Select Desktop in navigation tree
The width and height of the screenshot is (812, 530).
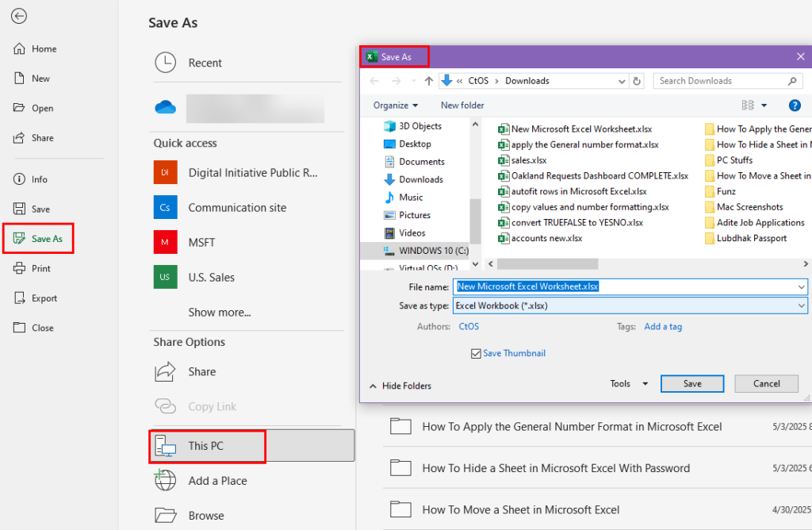[408, 144]
